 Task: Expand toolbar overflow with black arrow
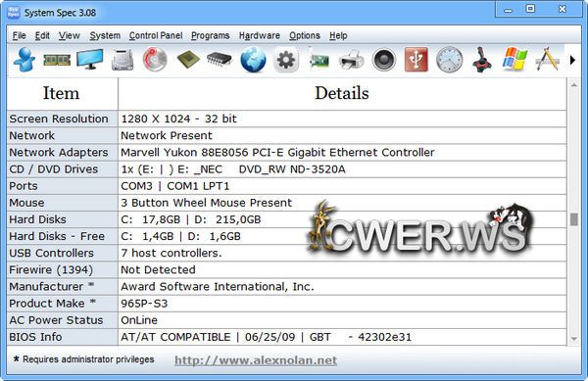pyautogui.click(x=572, y=60)
